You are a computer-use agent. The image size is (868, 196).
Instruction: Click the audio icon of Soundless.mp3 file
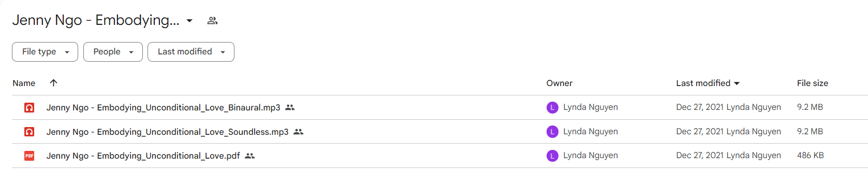pos(30,132)
